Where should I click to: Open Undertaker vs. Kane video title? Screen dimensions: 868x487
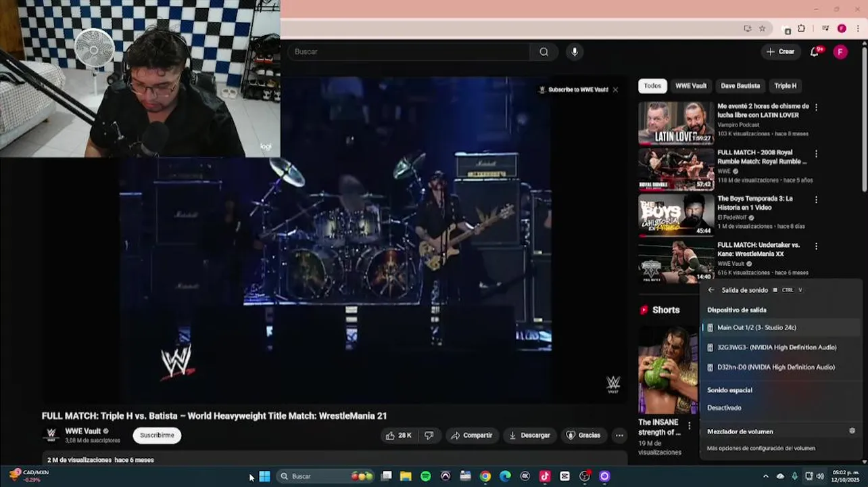click(x=758, y=249)
